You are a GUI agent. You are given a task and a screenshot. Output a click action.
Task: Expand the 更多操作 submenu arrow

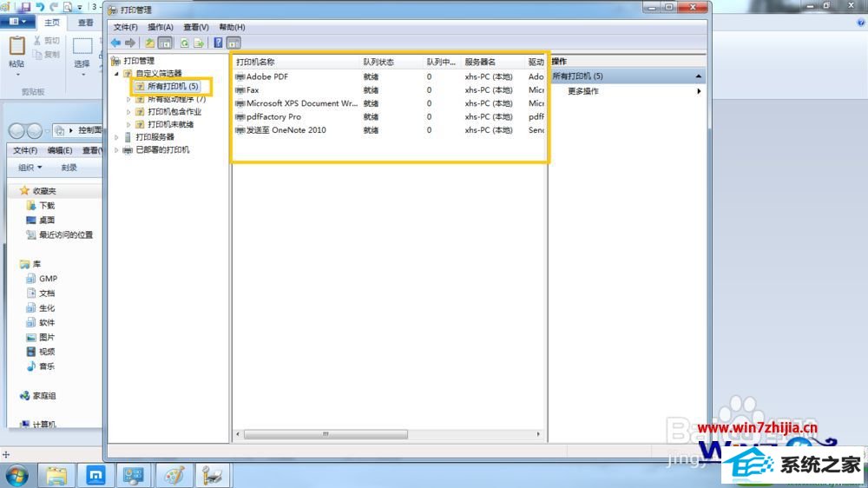click(x=699, y=91)
